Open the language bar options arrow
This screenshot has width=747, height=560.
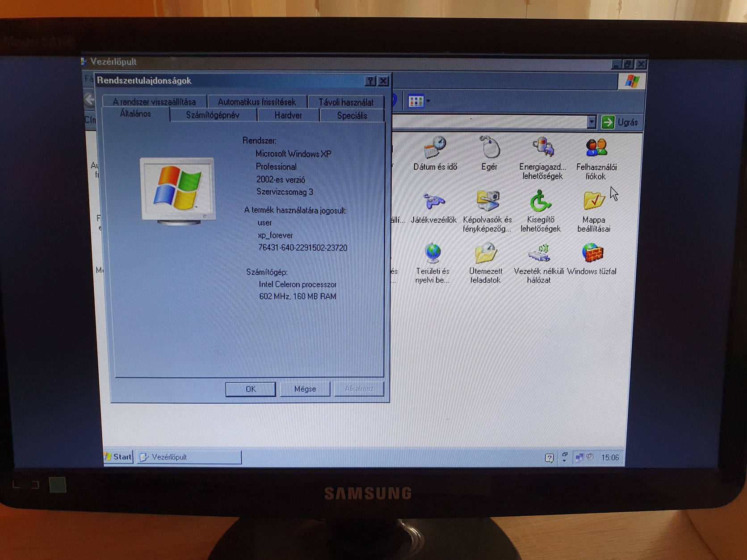tap(565, 460)
